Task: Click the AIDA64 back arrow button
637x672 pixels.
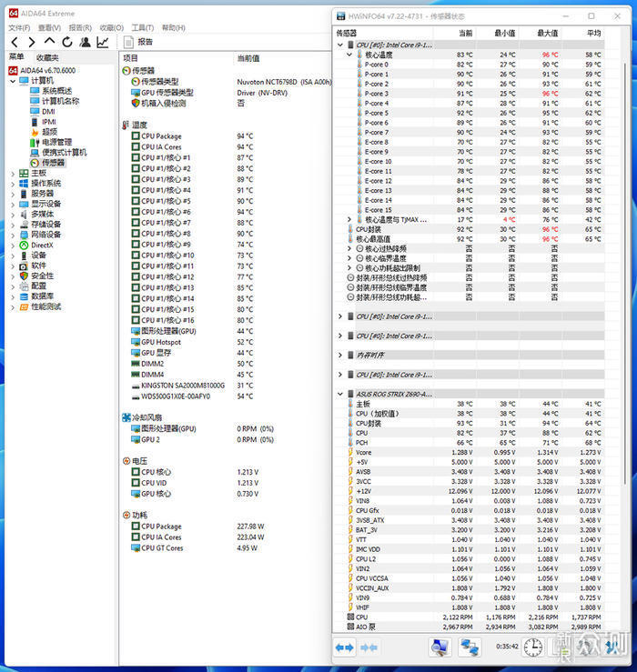Action: [x=15, y=42]
